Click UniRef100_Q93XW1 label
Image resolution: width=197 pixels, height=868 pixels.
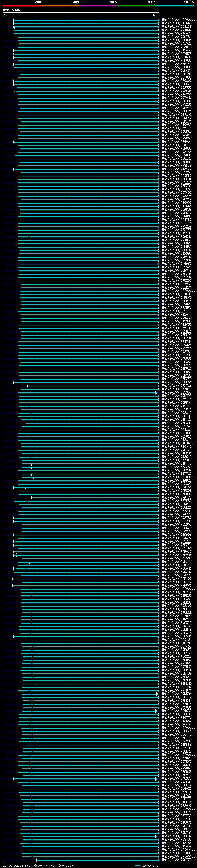pos(177,104)
